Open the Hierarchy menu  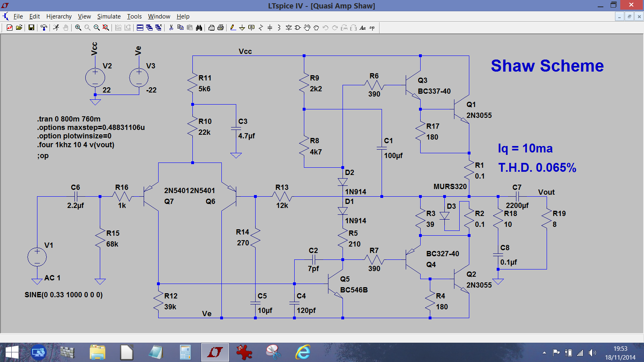pyautogui.click(x=59, y=16)
